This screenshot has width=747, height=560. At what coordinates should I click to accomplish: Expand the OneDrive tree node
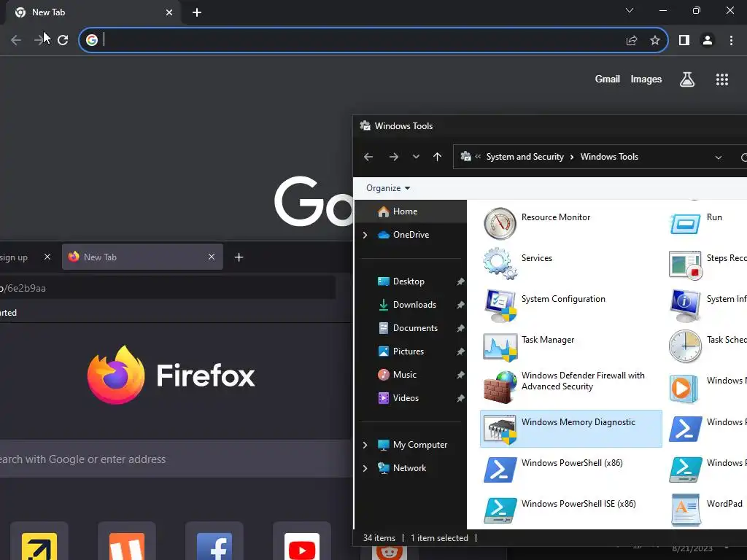(365, 235)
